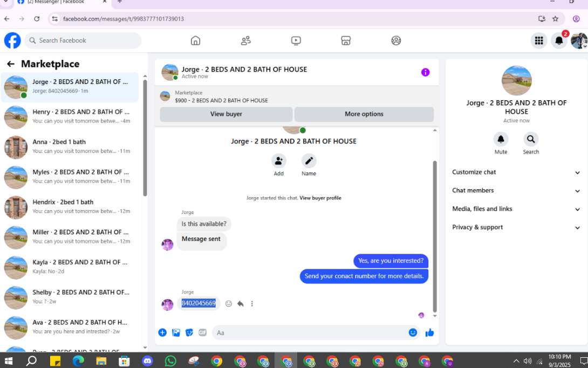The image size is (588, 368).
Task: Open the Friends icon in top navigation
Action: [x=245, y=40]
